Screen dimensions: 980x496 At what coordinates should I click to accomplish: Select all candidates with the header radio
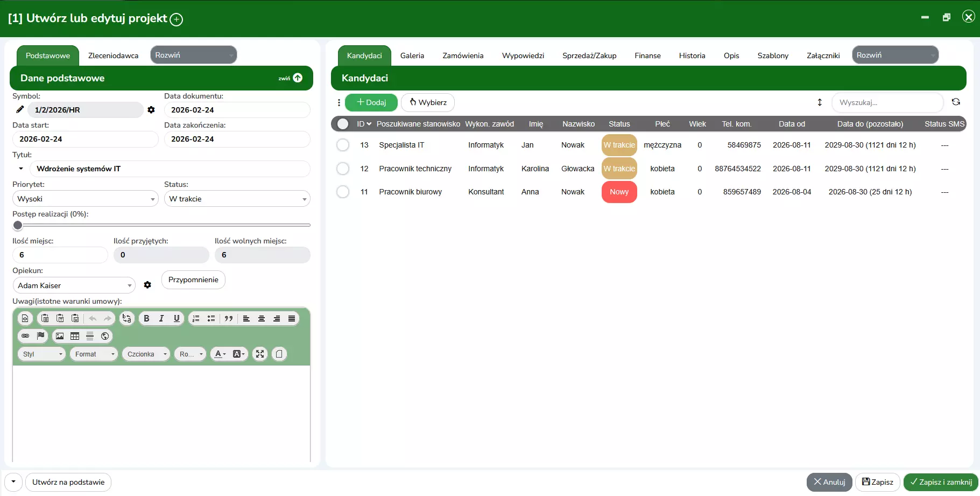click(x=343, y=124)
